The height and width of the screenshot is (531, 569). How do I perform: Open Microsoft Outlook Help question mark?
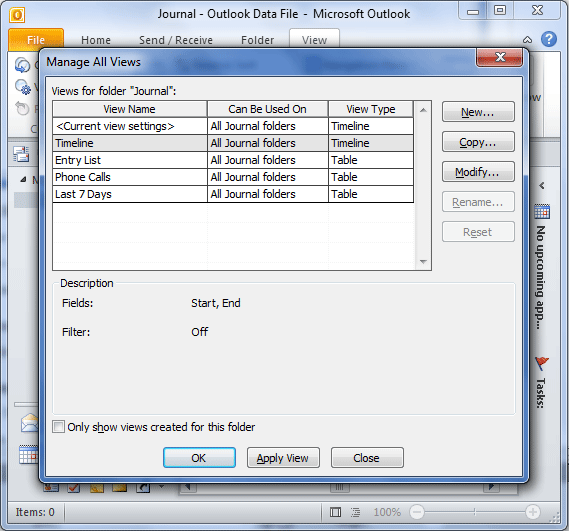click(549, 39)
